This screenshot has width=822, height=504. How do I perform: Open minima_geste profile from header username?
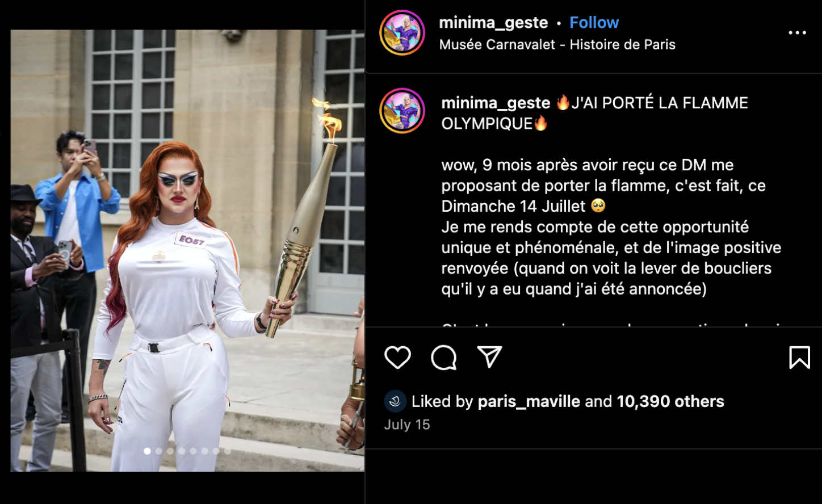[x=493, y=23]
